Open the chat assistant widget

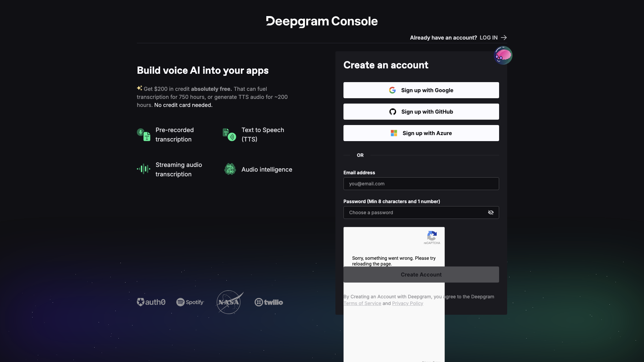click(503, 55)
